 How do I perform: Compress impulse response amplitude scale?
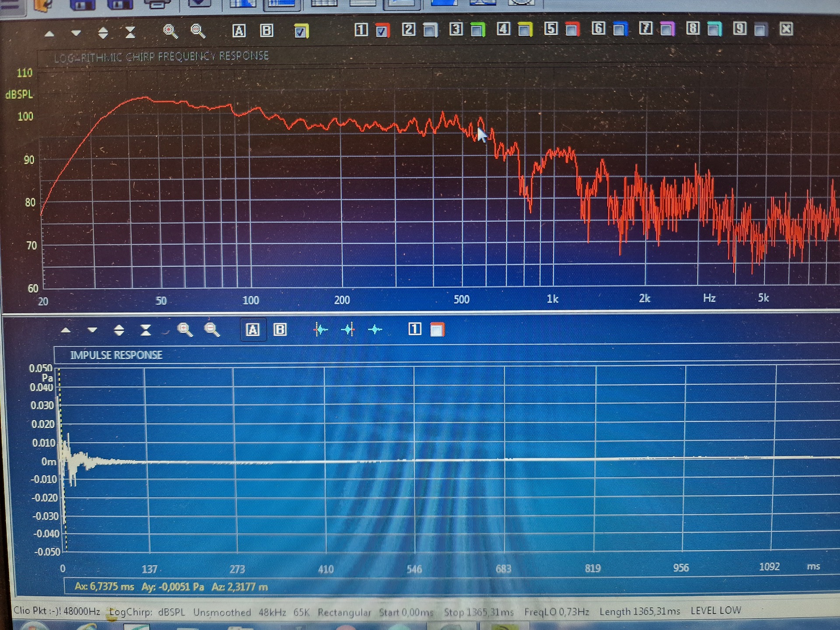(x=146, y=330)
